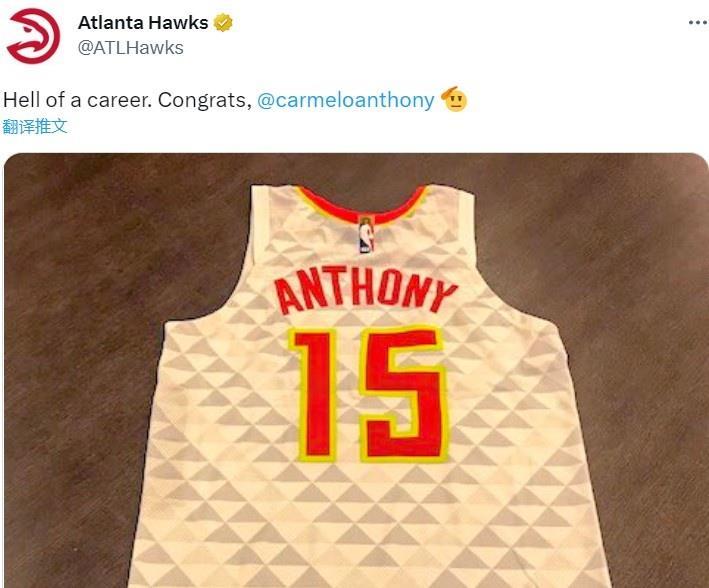Open the jersey photo attachment

point(356,370)
